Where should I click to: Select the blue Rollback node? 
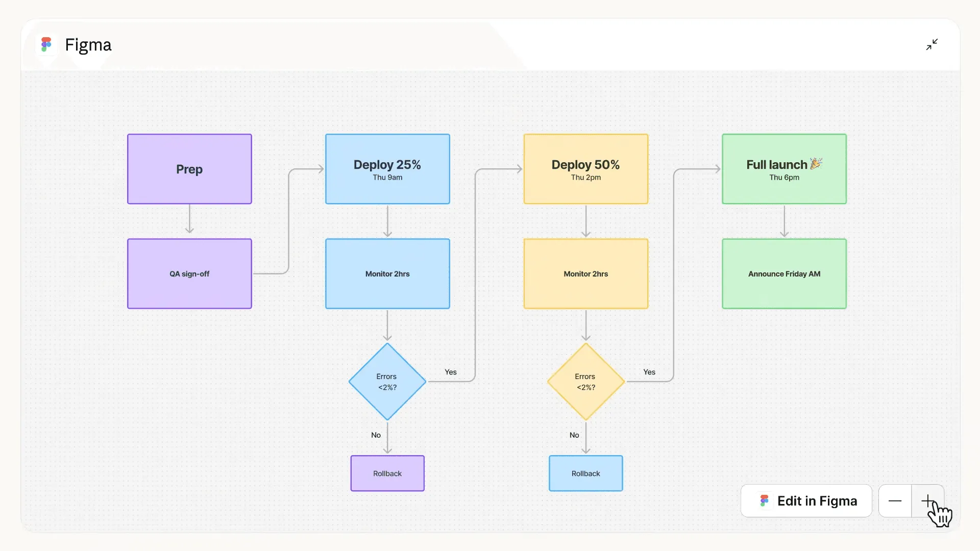point(585,473)
